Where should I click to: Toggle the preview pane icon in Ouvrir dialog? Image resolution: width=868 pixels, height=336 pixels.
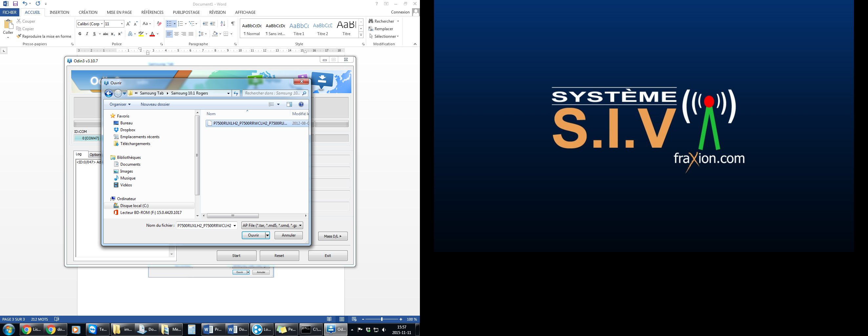coord(289,104)
